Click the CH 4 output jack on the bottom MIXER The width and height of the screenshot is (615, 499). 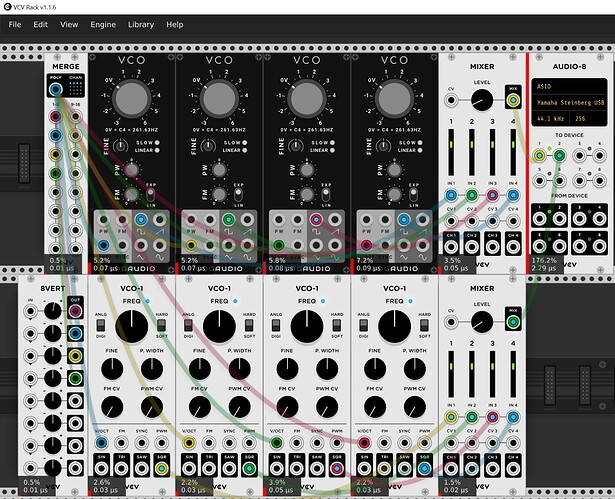[x=513, y=469]
